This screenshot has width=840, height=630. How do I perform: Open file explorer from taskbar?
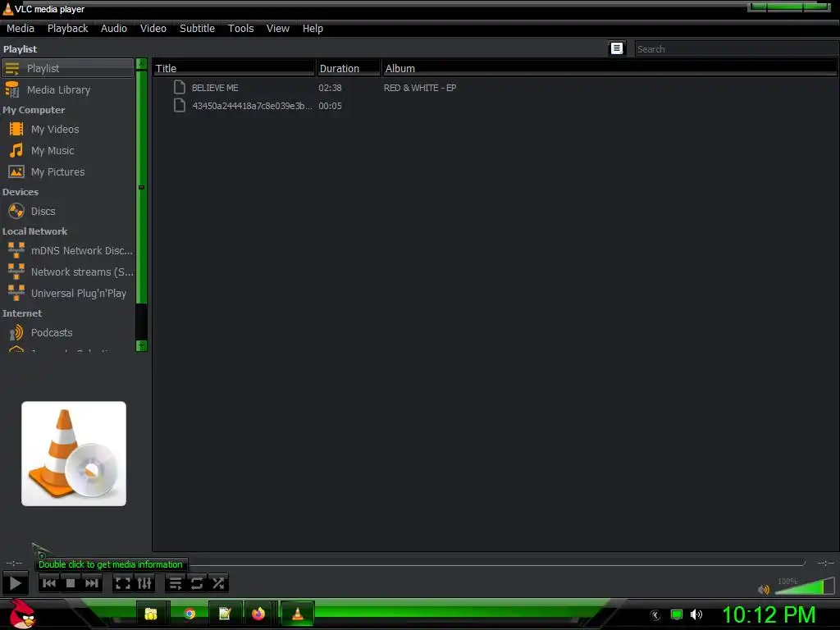click(151, 614)
